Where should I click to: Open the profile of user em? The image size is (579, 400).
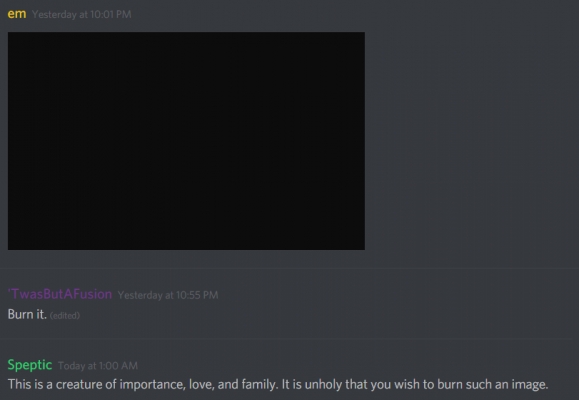click(17, 14)
